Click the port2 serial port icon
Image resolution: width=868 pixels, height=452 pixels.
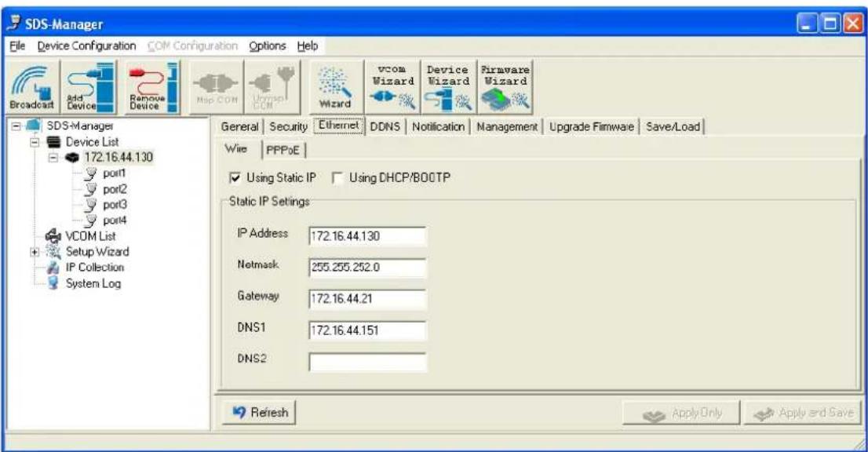tap(91, 189)
